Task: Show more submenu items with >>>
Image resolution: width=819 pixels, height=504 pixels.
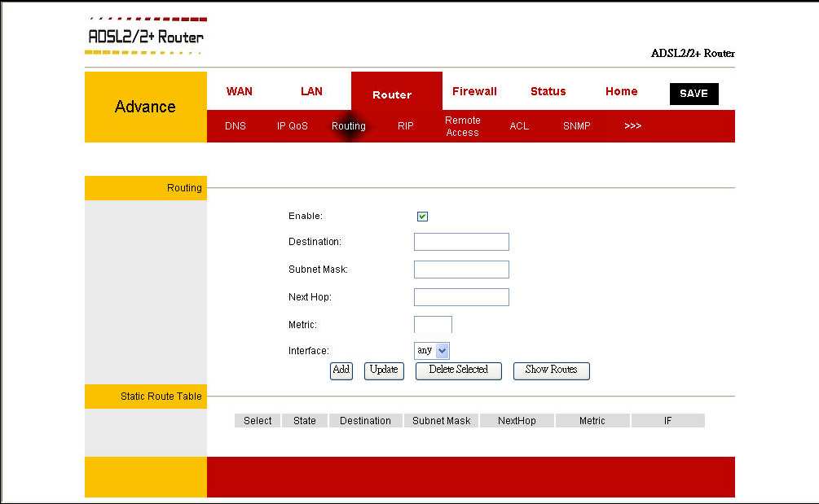Action: tap(632, 125)
